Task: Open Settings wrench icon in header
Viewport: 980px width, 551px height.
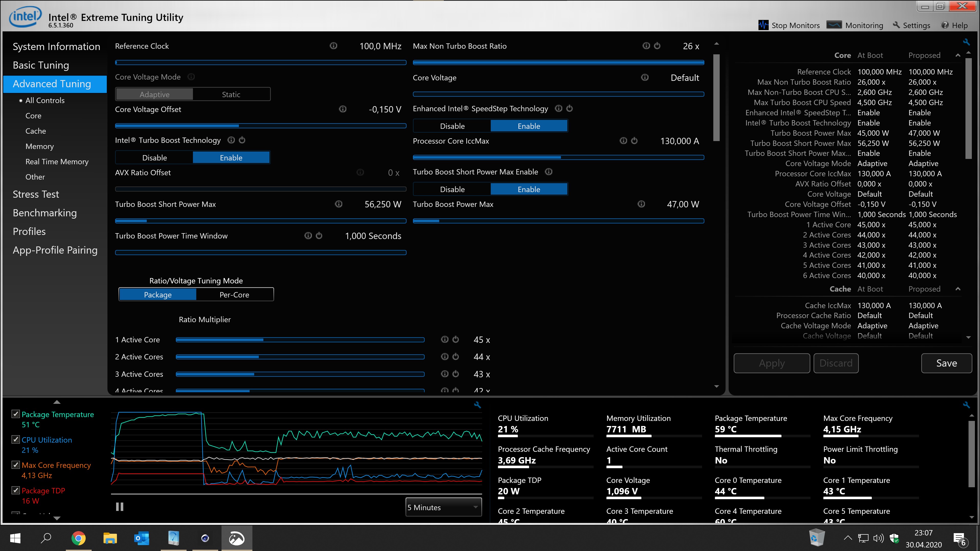Action: coord(896,25)
